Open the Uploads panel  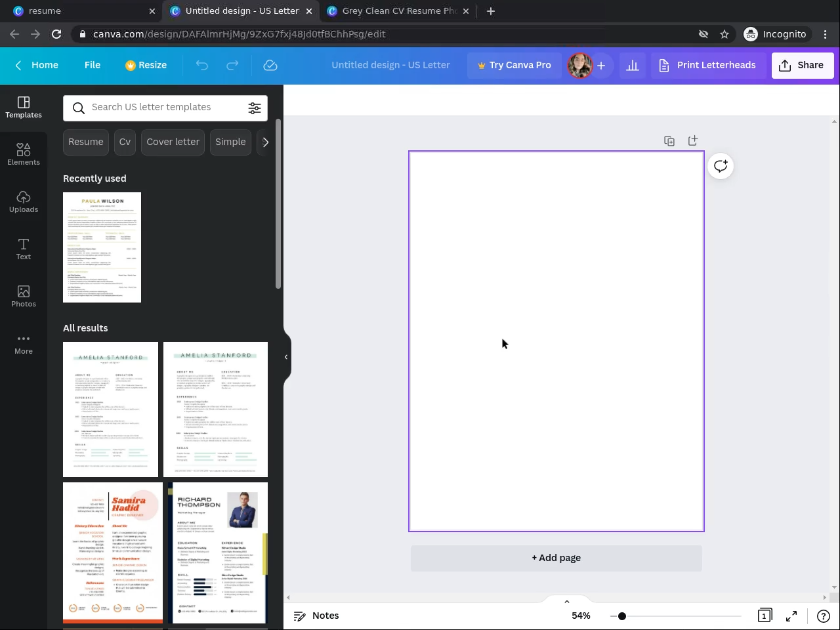24,202
